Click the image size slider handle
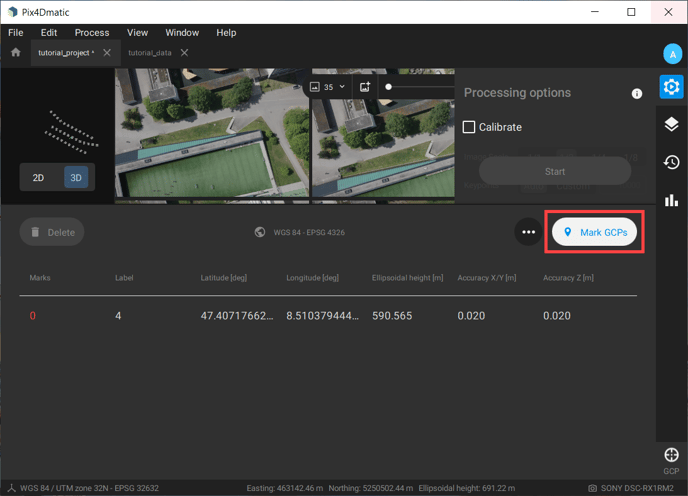688x496 pixels. pos(388,87)
